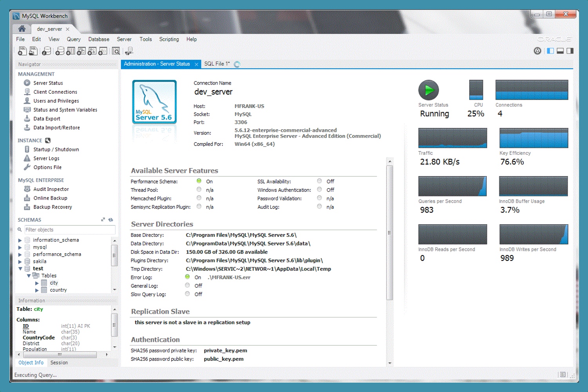Click Slow Query Log Off indicator
This screenshot has height=392, width=588.
[x=187, y=294]
